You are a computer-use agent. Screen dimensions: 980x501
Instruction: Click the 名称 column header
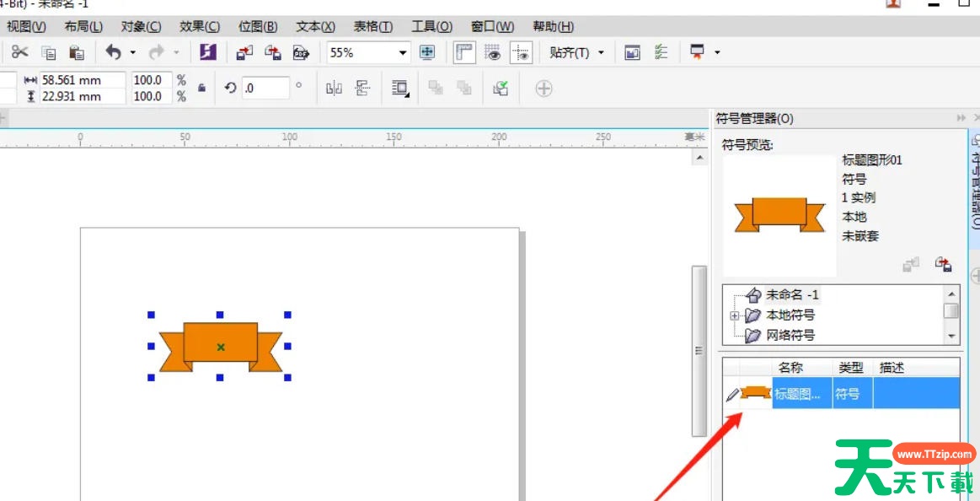pyautogui.click(x=790, y=368)
